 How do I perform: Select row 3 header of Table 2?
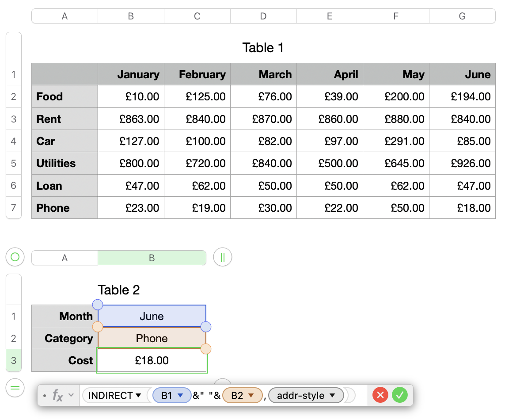(13, 360)
